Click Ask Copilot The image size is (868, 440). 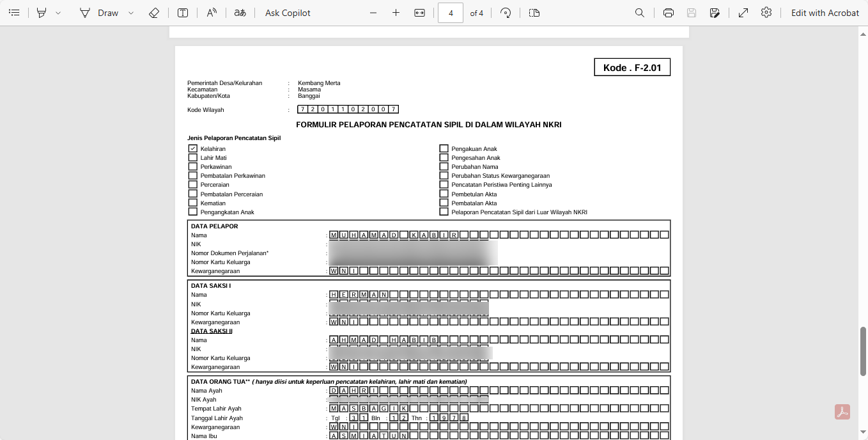(288, 13)
